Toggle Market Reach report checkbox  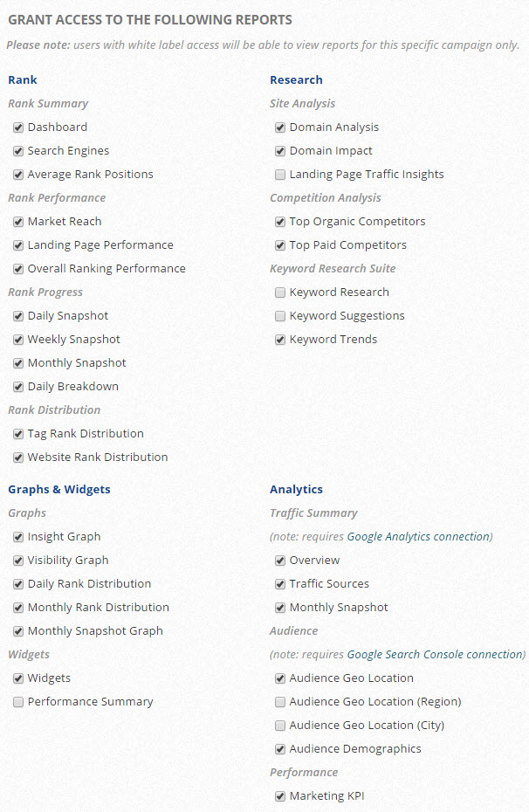[18, 222]
